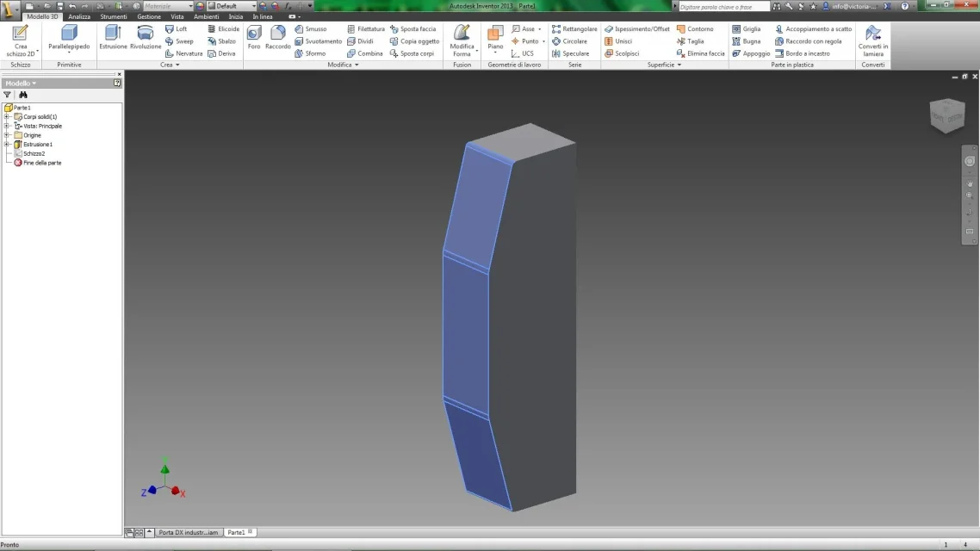
Task: Select the Rivoluzione tool
Action: (145, 38)
